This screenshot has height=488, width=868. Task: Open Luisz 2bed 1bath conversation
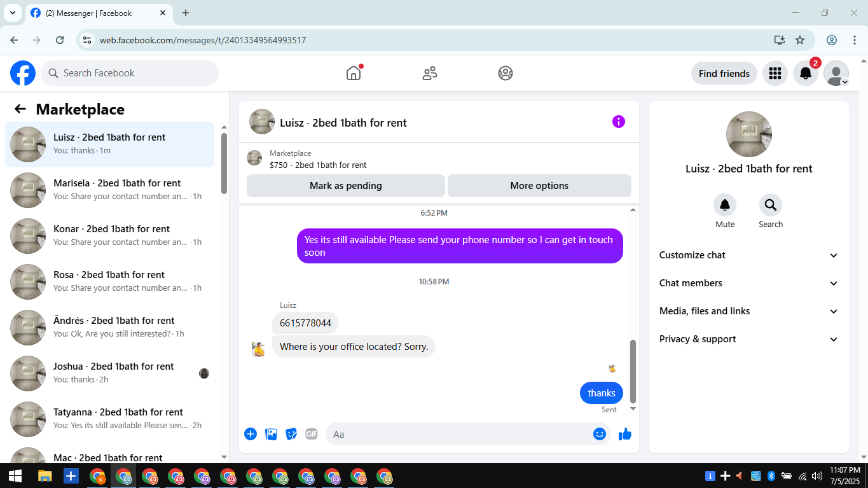click(109, 144)
